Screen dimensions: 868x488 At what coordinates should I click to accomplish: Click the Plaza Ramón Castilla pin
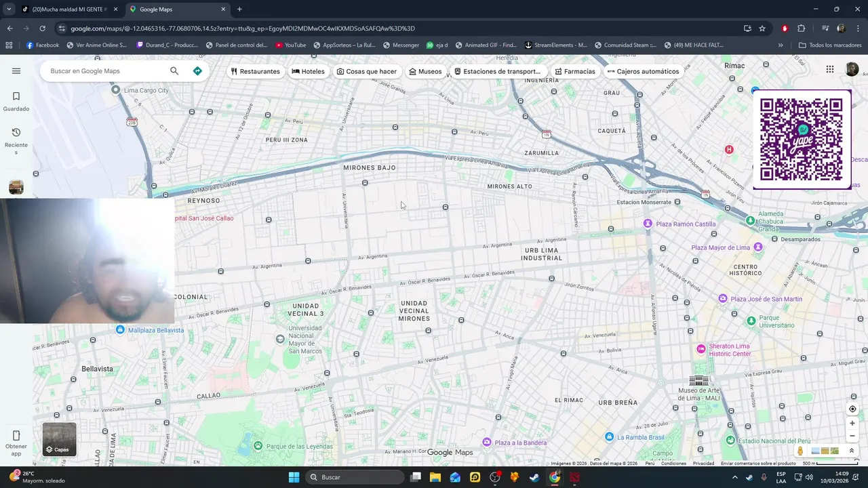coord(648,224)
